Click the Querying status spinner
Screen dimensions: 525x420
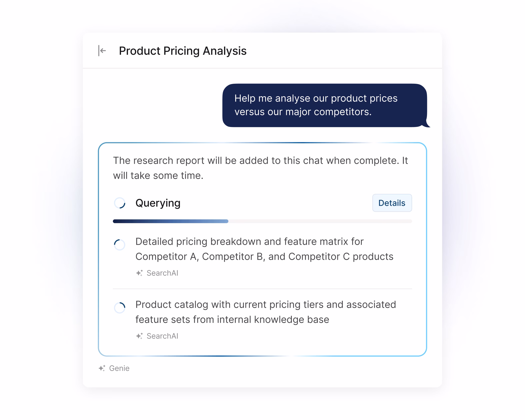(120, 203)
